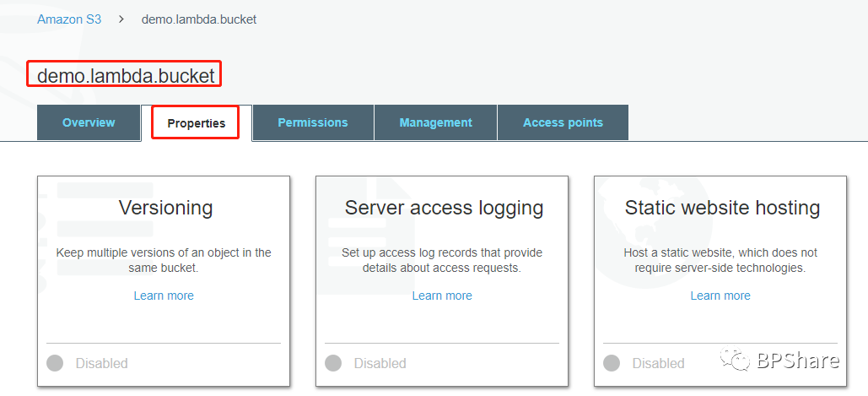Go to the Management tab

tap(435, 122)
